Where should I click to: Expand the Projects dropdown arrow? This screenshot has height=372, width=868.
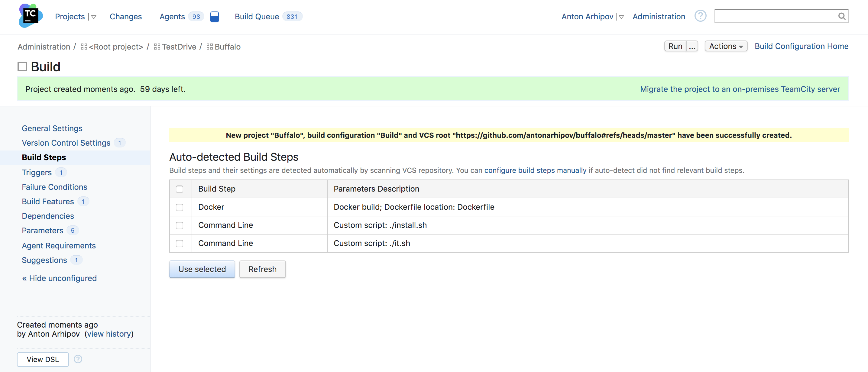point(94,17)
